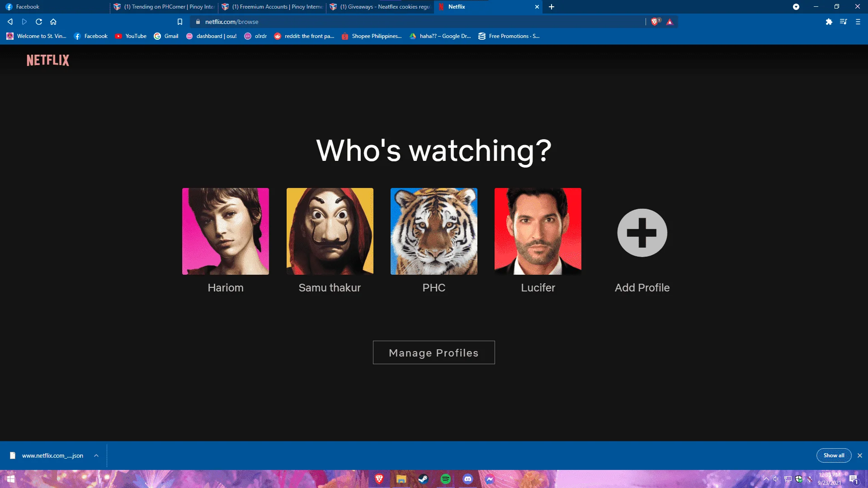The image size is (868, 488).
Task: Go back with browser back arrow
Action: [x=10, y=22]
